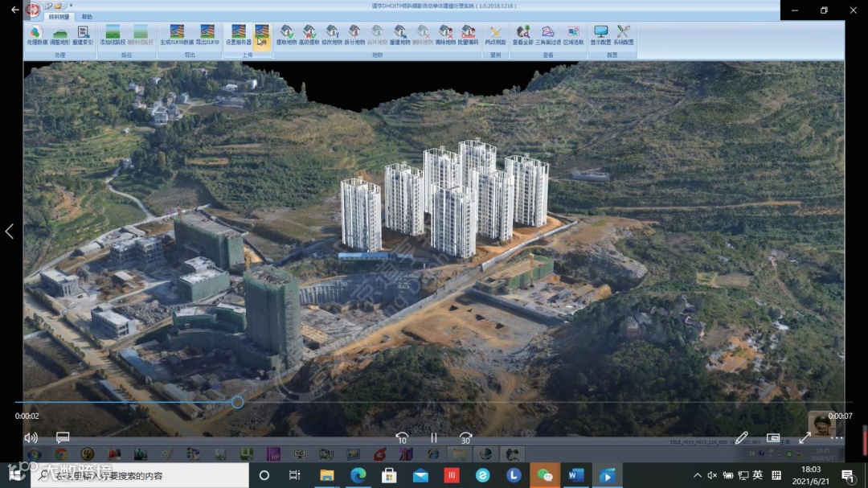
Task: Mute the video with the volume icon
Action: pos(31,437)
